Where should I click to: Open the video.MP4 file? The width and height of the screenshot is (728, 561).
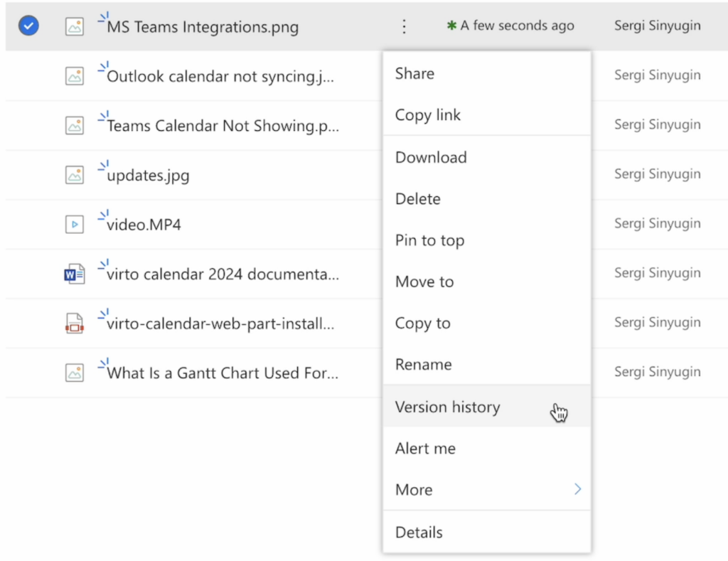click(x=144, y=225)
